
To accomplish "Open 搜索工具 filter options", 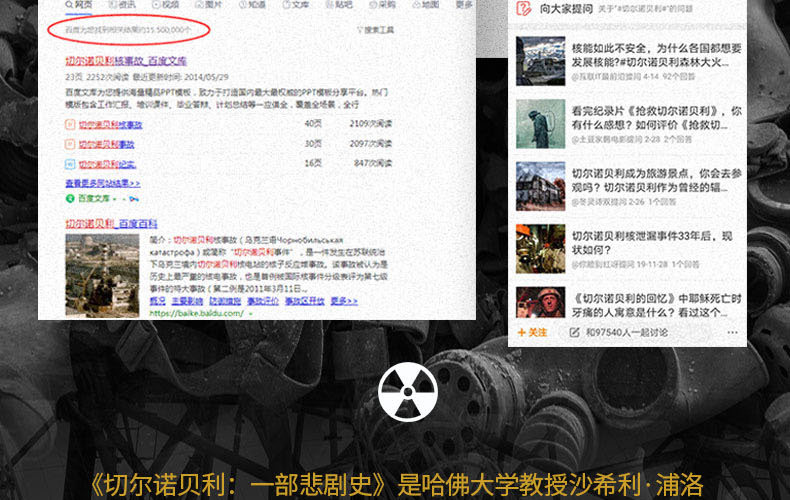I will [x=375, y=30].
